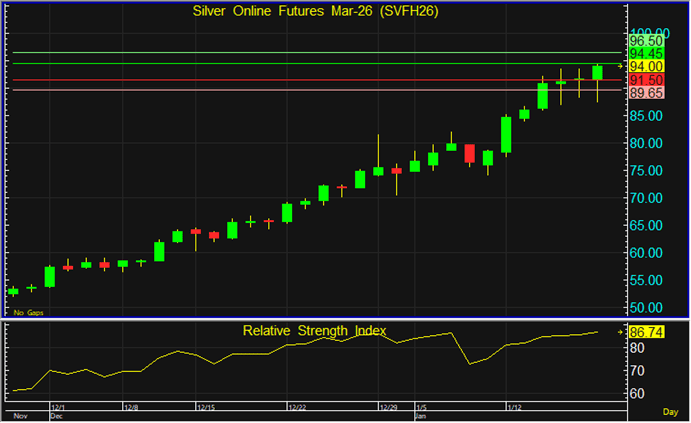
Task: Click the 86.74 RSI value label
Action: (x=647, y=331)
